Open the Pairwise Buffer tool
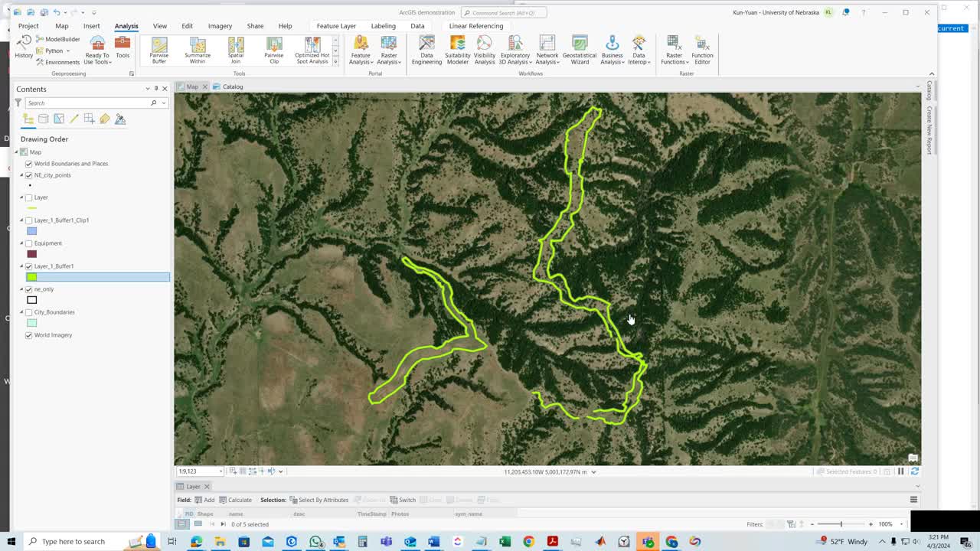980x551 pixels. point(159,51)
